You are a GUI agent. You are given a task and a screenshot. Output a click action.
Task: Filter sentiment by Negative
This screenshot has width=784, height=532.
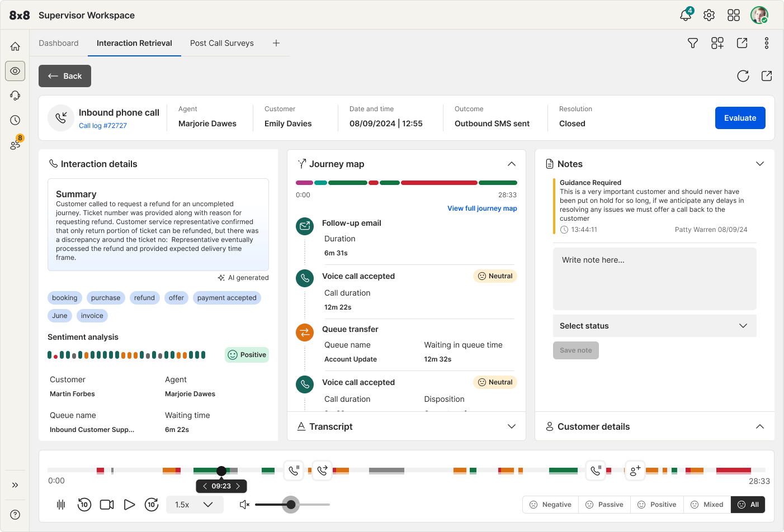coord(550,505)
